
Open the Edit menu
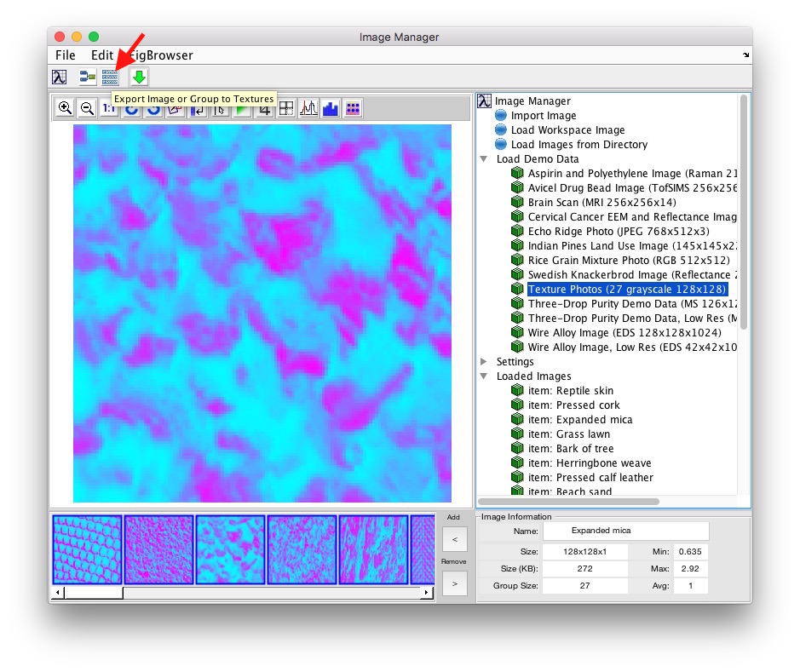(102, 55)
